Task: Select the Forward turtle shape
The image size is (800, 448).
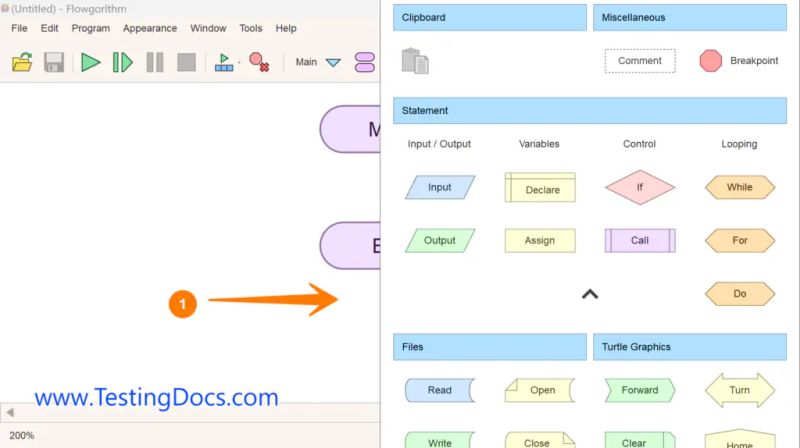Action: click(640, 390)
